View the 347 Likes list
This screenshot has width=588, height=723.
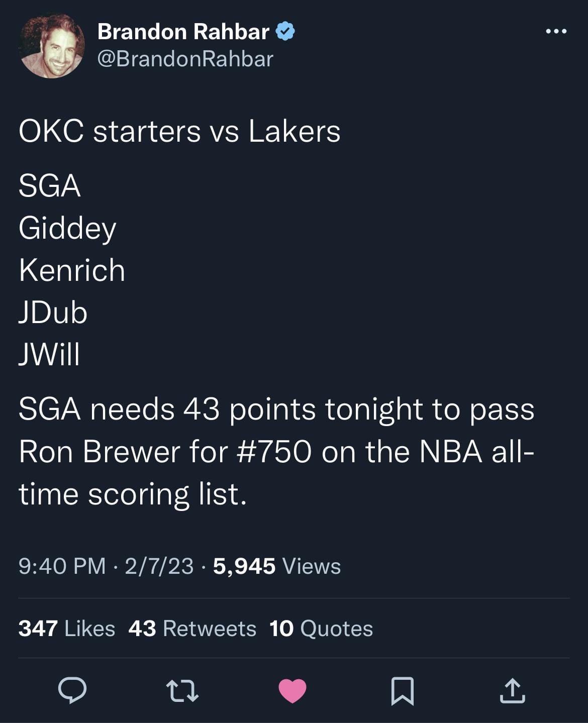[x=67, y=628]
